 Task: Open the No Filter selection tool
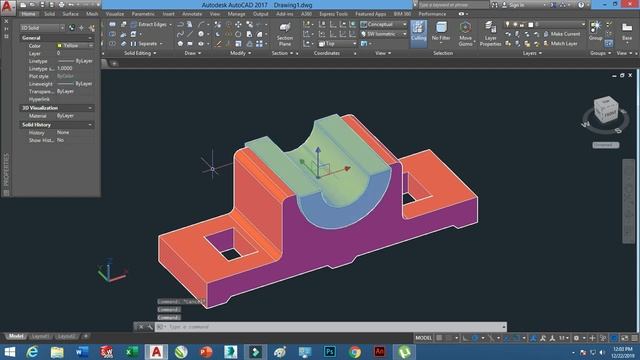[x=441, y=32]
